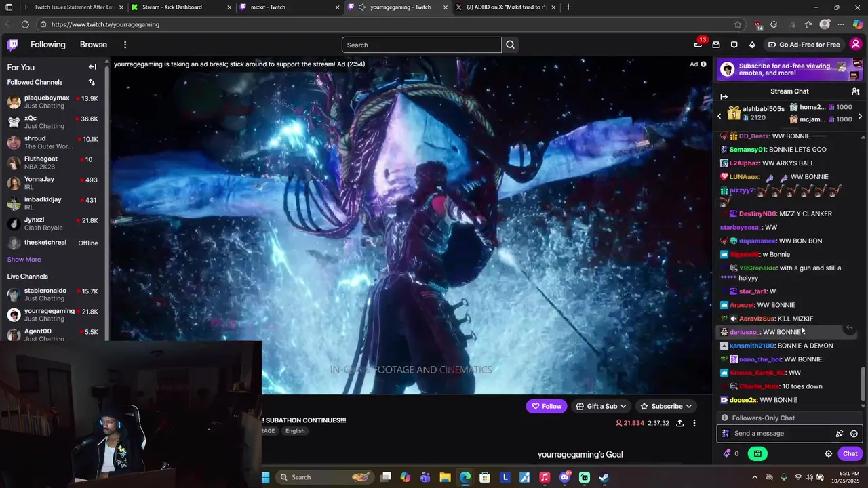Click the Twitch search input field
The width and height of the screenshot is (868, 488).
[422, 45]
